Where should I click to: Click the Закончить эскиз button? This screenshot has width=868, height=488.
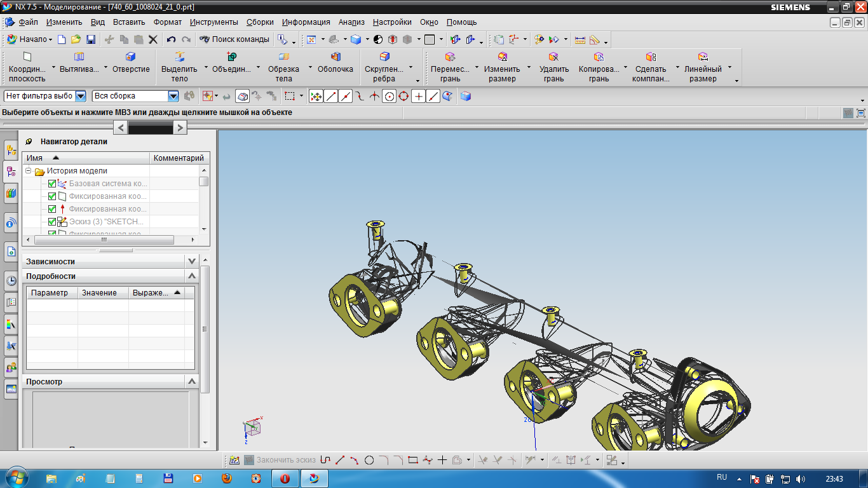280,460
